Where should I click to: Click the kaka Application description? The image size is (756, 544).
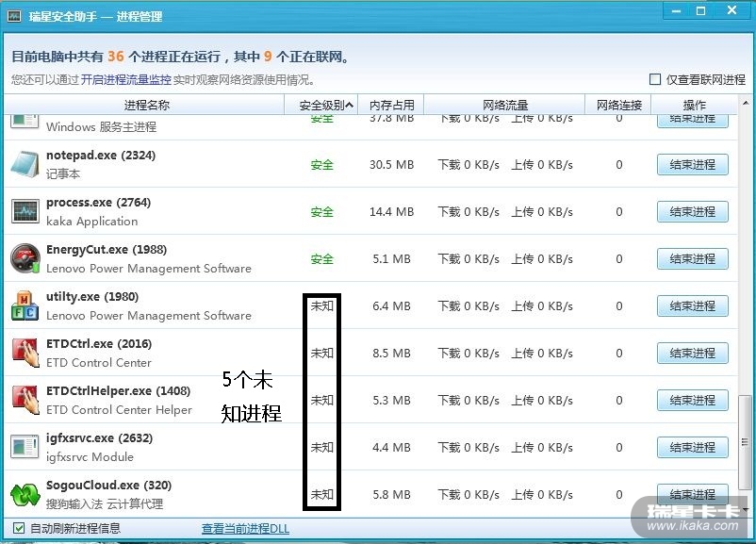coord(92,222)
